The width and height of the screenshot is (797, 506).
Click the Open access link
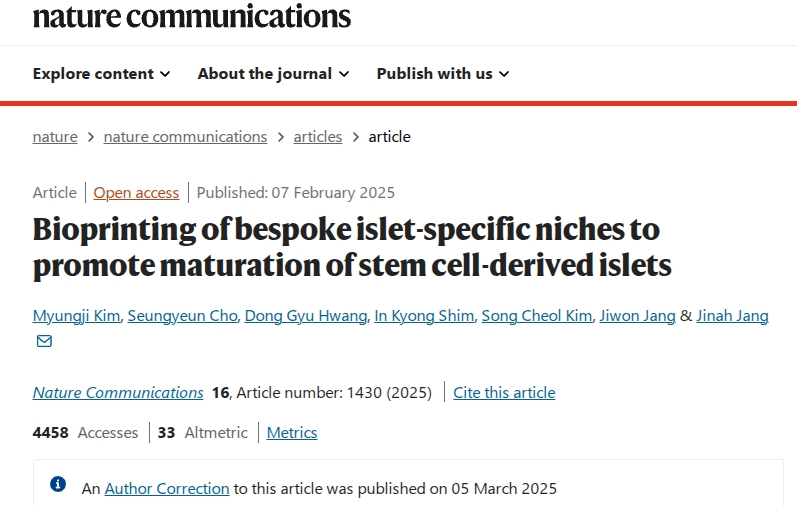[136, 193]
